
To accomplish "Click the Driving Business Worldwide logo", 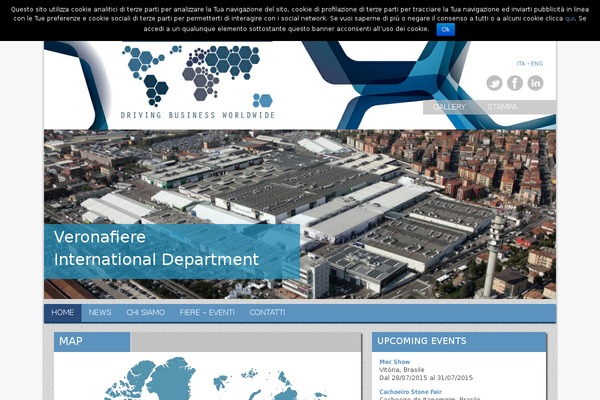I will [x=197, y=82].
